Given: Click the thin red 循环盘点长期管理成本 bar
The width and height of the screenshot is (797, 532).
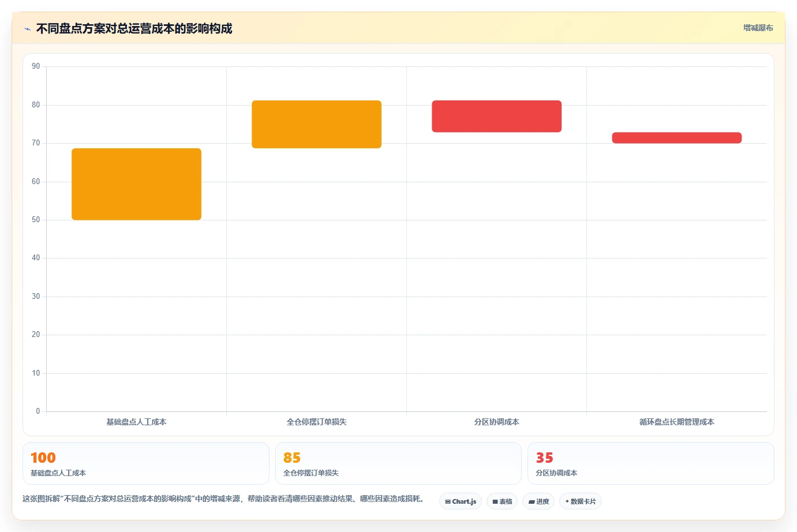Looking at the screenshot, I should 676,138.
